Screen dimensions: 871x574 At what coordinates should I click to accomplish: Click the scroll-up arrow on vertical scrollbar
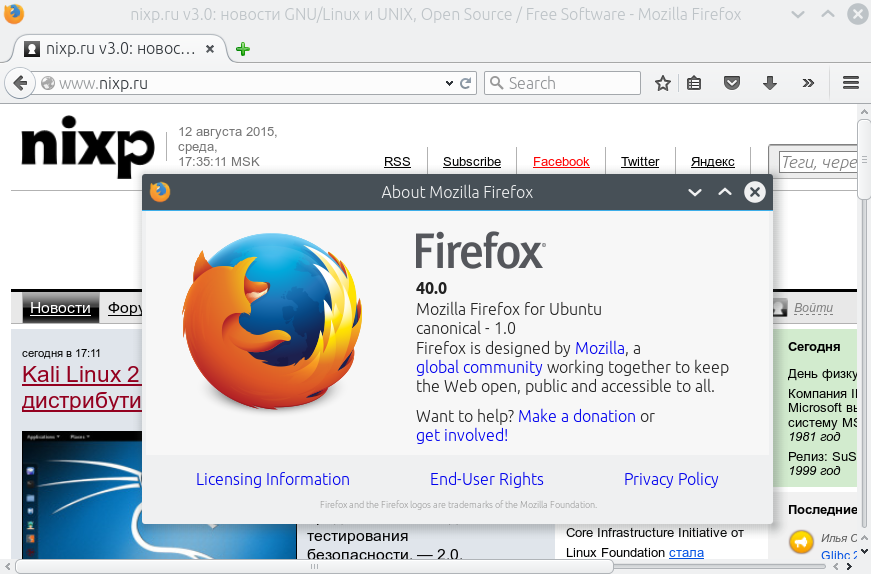(x=864, y=112)
